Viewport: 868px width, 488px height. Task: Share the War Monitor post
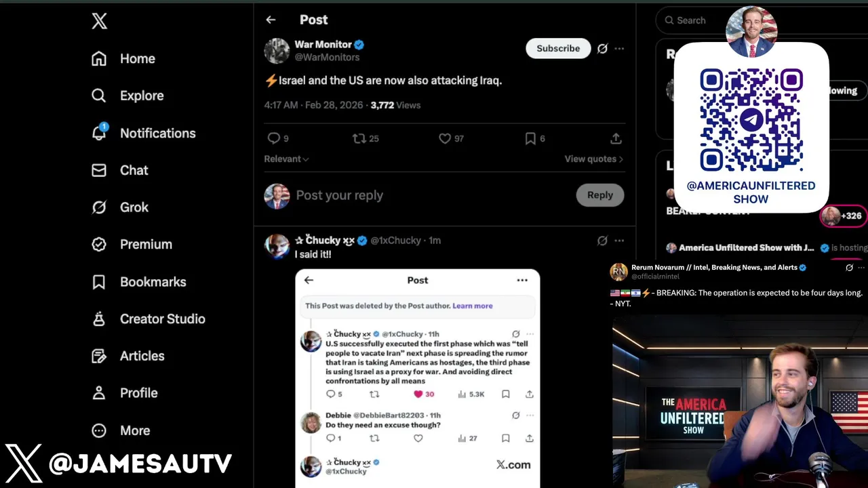click(x=616, y=138)
